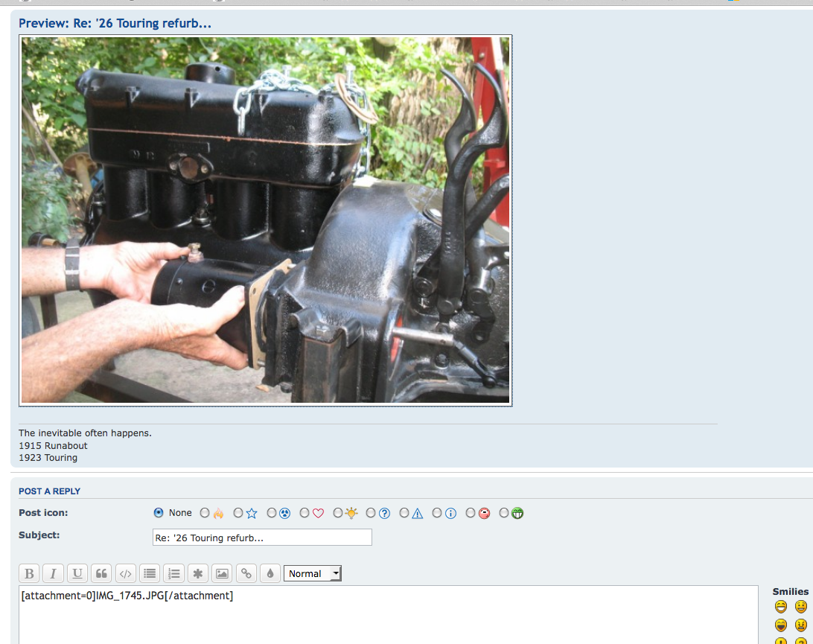Insert code tag with code button
Screen dimensions: 813x644
click(x=126, y=573)
